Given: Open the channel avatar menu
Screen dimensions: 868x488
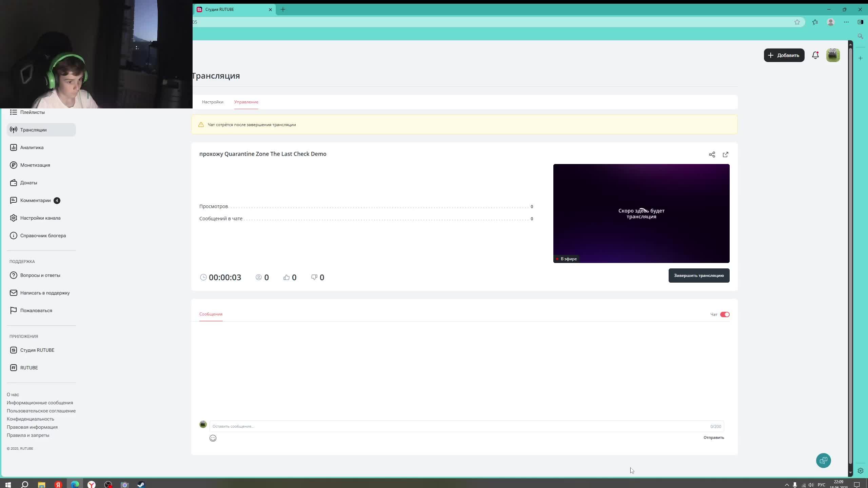Looking at the screenshot, I should pyautogui.click(x=833, y=55).
